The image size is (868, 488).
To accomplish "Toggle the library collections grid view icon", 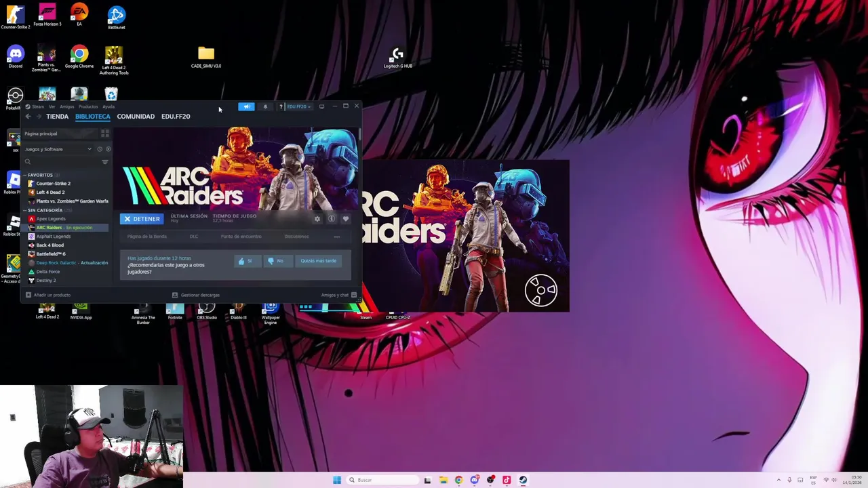I will click(x=105, y=134).
